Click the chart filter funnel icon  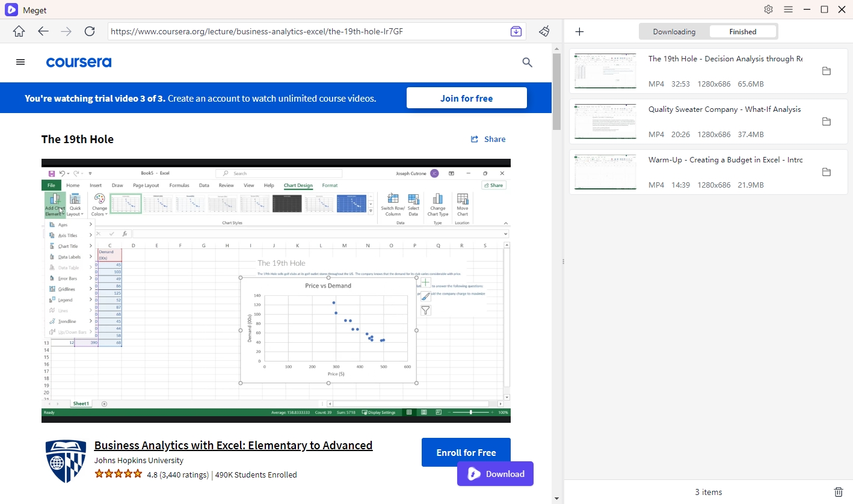click(x=425, y=310)
